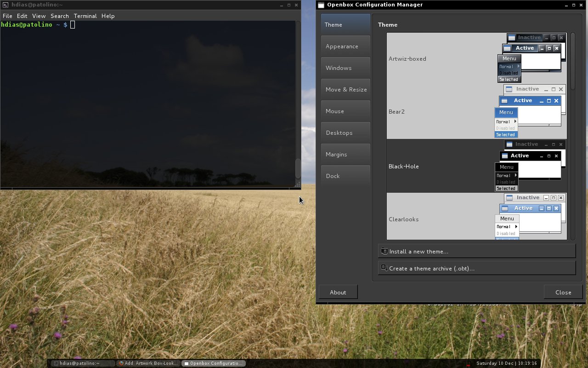
Task: Click the Close button in Openbox config
Action: (x=563, y=292)
